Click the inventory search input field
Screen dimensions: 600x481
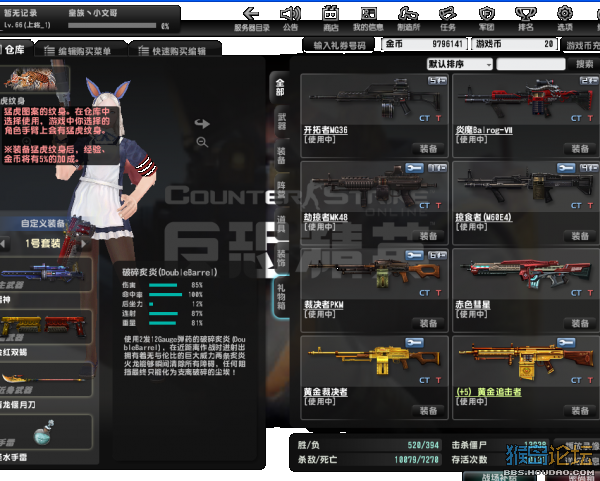(x=531, y=64)
